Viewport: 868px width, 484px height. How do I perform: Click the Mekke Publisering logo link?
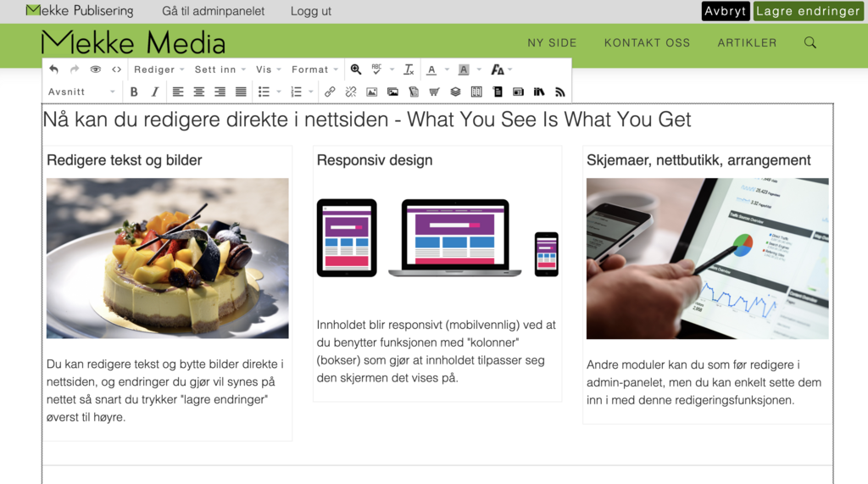(80, 10)
